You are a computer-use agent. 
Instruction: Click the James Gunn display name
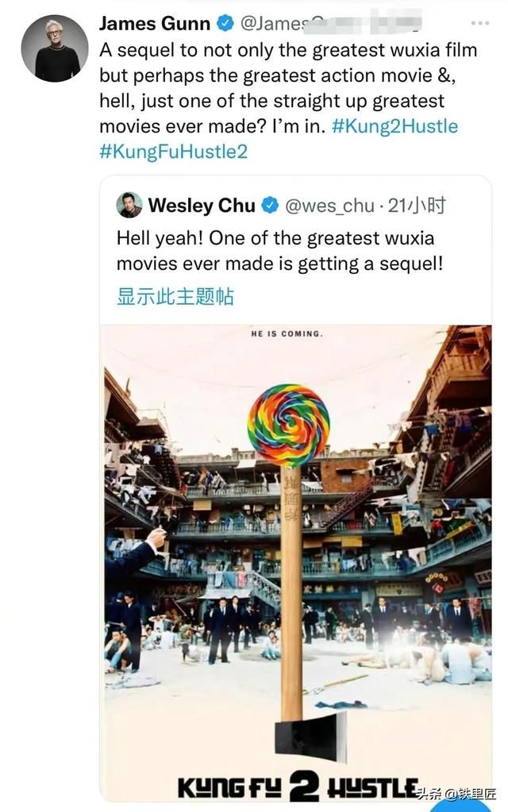pyautogui.click(x=154, y=23)
